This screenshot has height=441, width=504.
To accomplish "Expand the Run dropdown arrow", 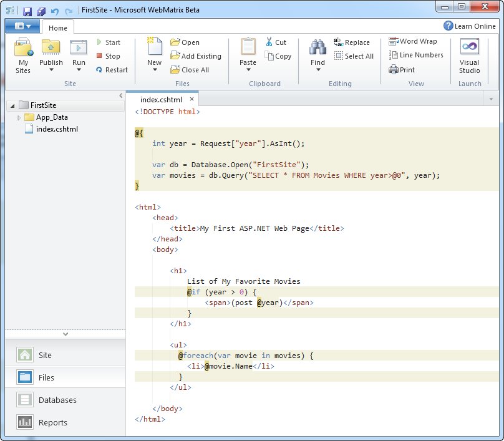I will coord(79,70).
